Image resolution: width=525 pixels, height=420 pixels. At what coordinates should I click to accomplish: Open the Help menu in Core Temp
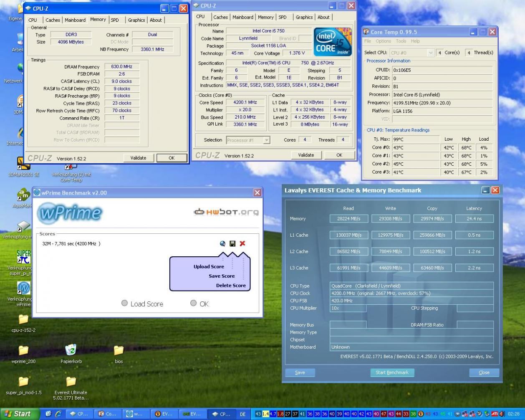(x=415, y=41)
